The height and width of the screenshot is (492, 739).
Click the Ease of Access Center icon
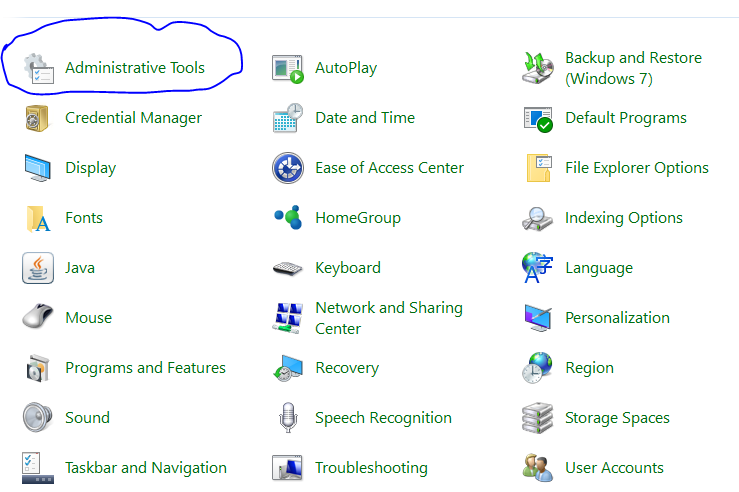click(288, 168)
